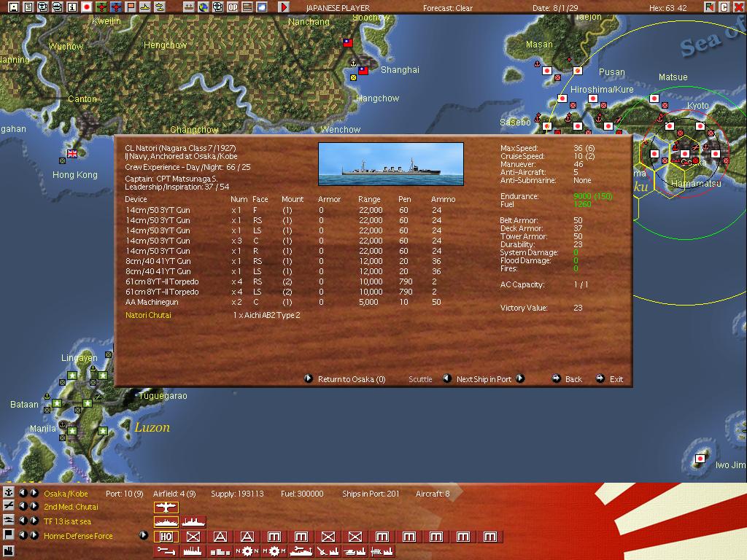Viewport: 747px width, 560px height.
Task: Click Return to Osaka (0)
Action: [352, 379]
